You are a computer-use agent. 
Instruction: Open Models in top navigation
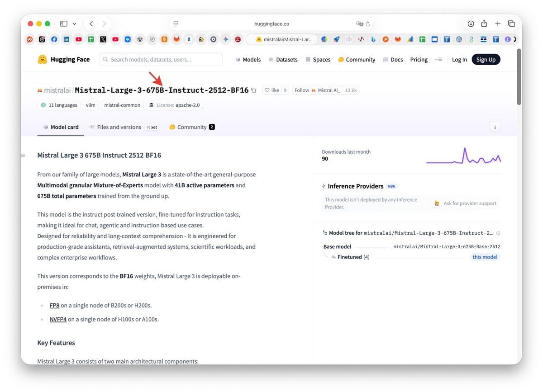[248, 59]
